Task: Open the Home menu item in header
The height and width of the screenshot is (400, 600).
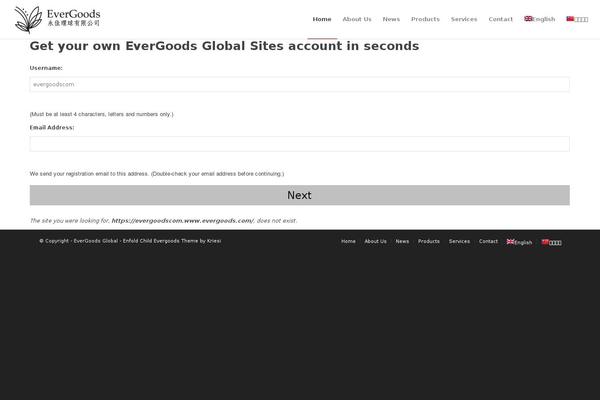Action: tap(322, 19)
